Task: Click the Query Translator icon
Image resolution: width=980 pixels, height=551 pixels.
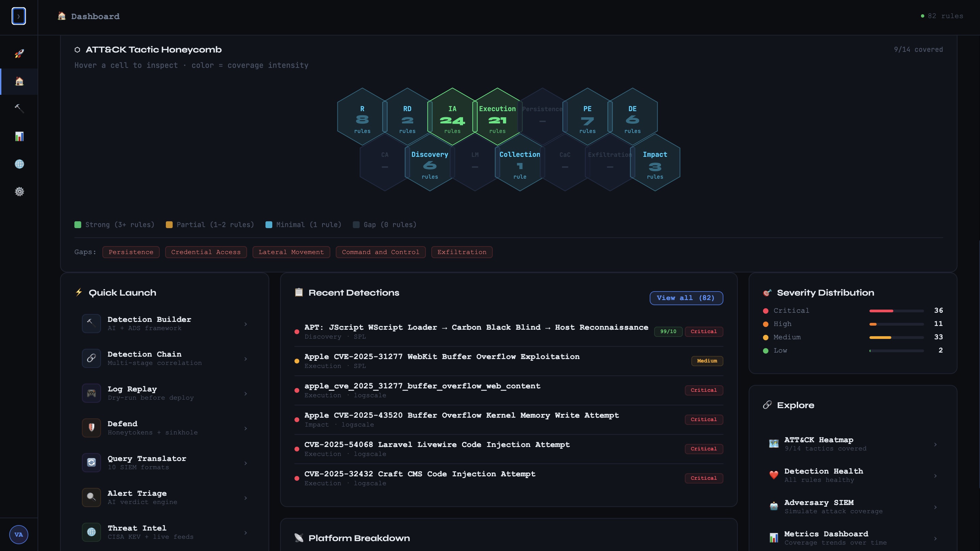Action: [91, 462]
